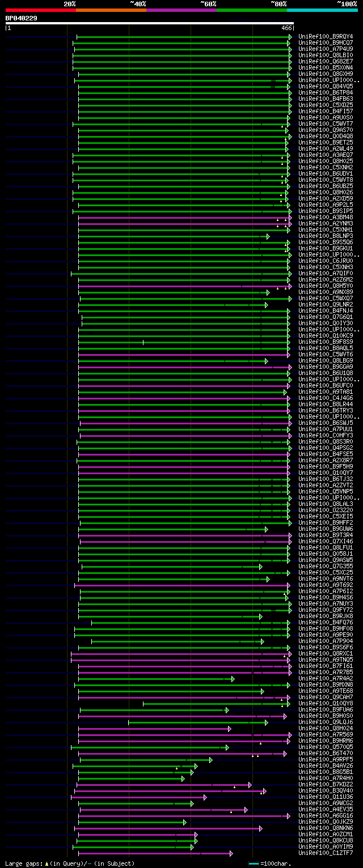Screen dimensions: 363x868
Task: Click hit label UniRef100_B4FQ76
Action: click(326, 623)
